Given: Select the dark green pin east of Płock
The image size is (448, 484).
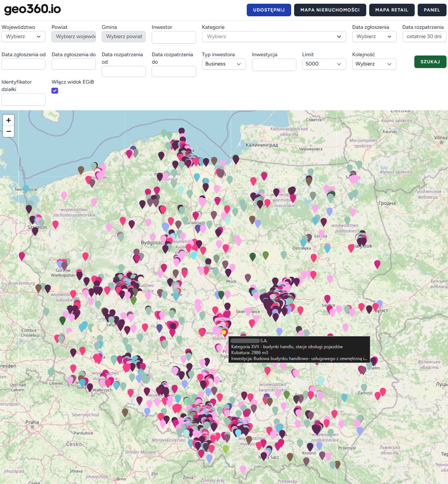Looking at the screenshot, I should click(253, 256).
